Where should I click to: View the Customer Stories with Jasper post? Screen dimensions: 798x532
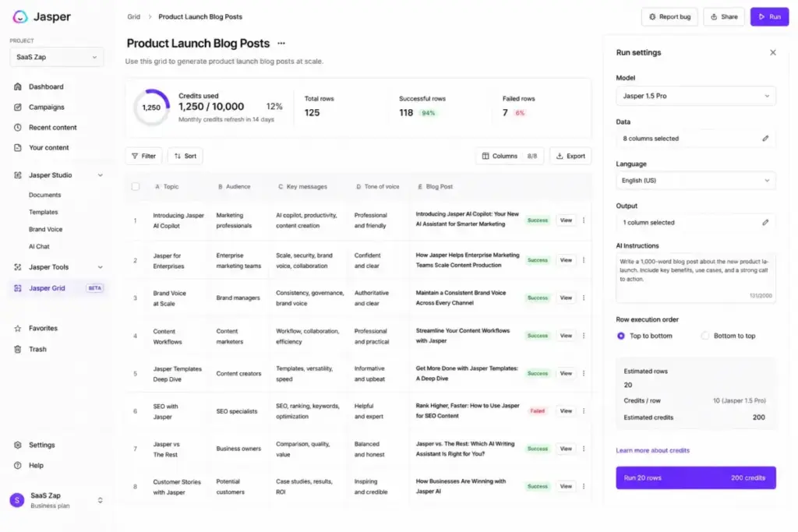(x=566, y=486)
